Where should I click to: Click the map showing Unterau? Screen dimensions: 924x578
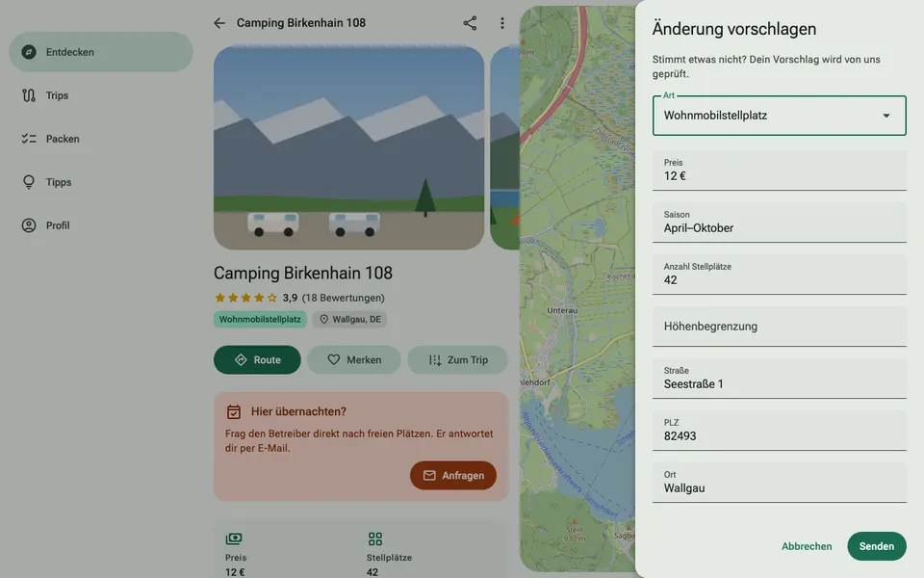click(x=577, y=289)
